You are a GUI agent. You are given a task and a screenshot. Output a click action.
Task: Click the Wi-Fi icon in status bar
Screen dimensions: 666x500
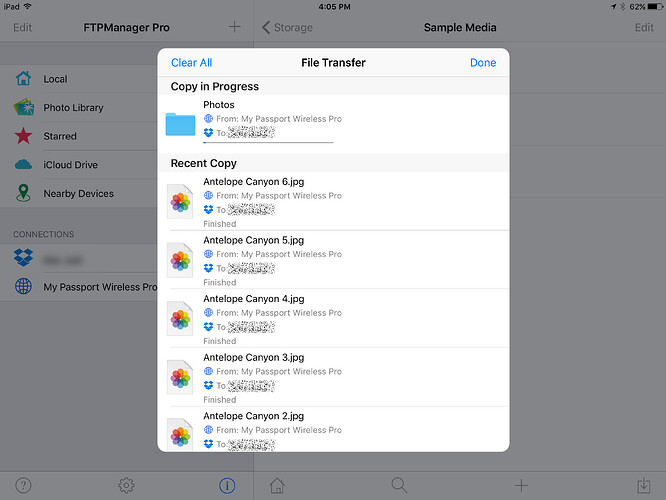pos(28,6)
